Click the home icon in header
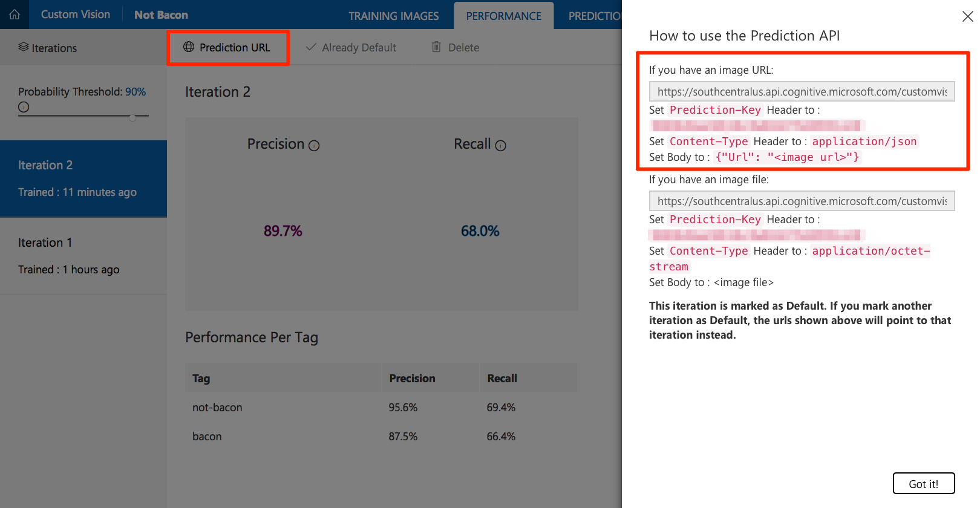The height and width of the screenshot is (508, 980). click(x=15, y=15)
